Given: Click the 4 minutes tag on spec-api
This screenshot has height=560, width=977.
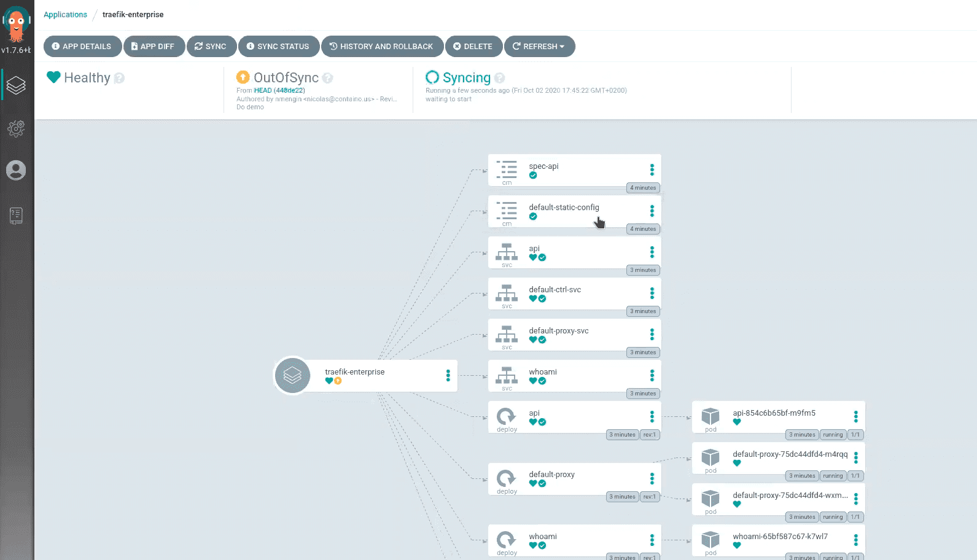Looking at the screenshot, I should [x=643, y=188].
